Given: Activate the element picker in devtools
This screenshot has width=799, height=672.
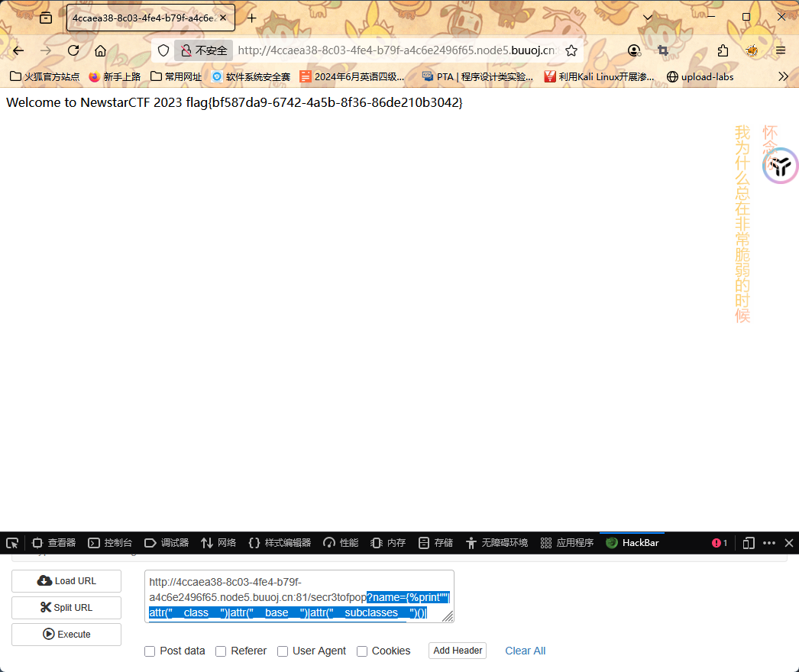Looking at the screenshot, I should coord(12,543).
